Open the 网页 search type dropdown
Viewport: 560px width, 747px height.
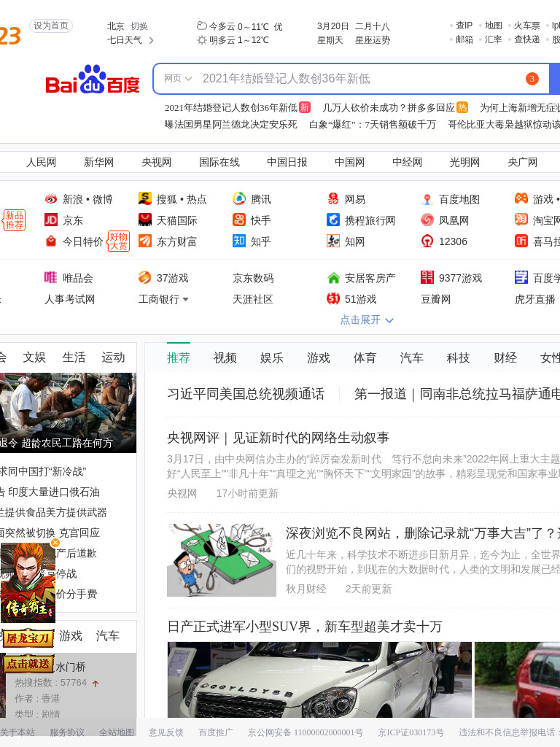click(178, 79)
